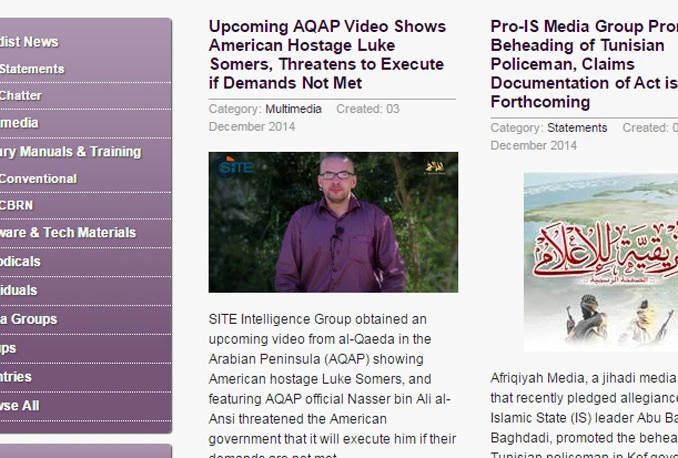
Task: Open the 'odicals' sidebar entry
Action: pos(20,261)
